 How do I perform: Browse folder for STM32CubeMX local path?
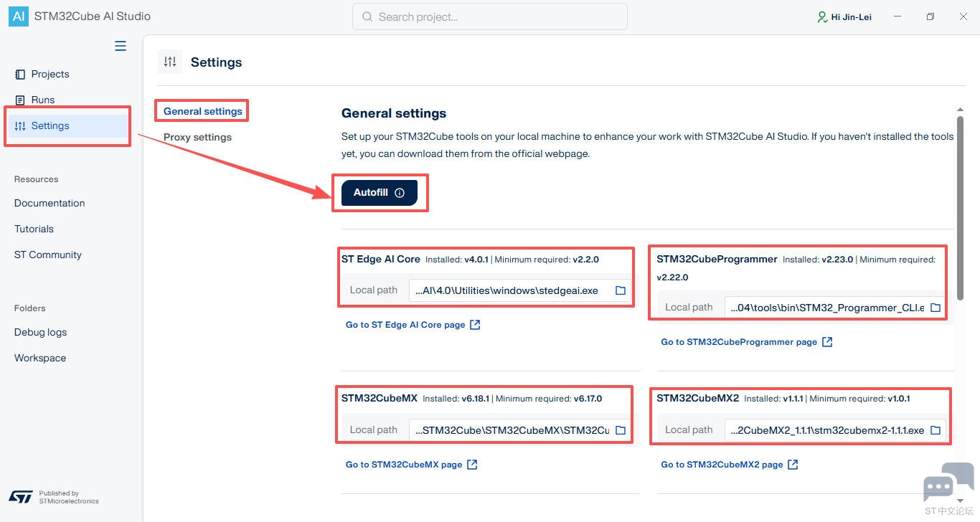click(x=621, y=430)
